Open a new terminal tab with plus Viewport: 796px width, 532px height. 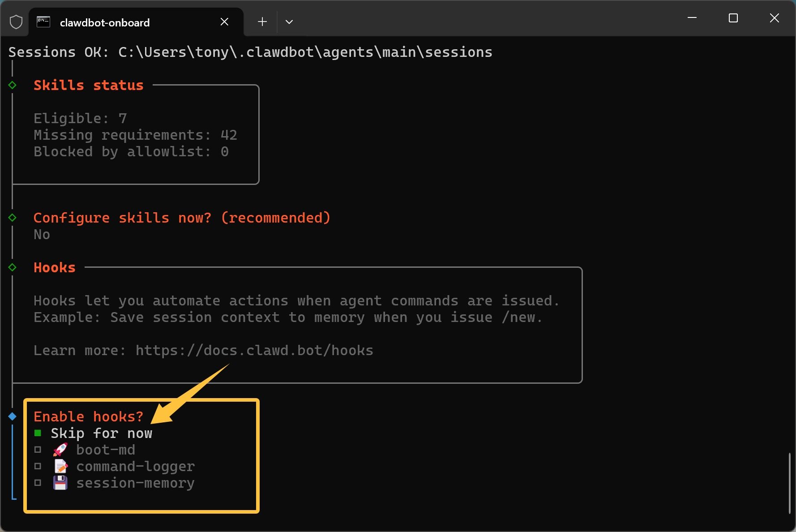[262, 22]
